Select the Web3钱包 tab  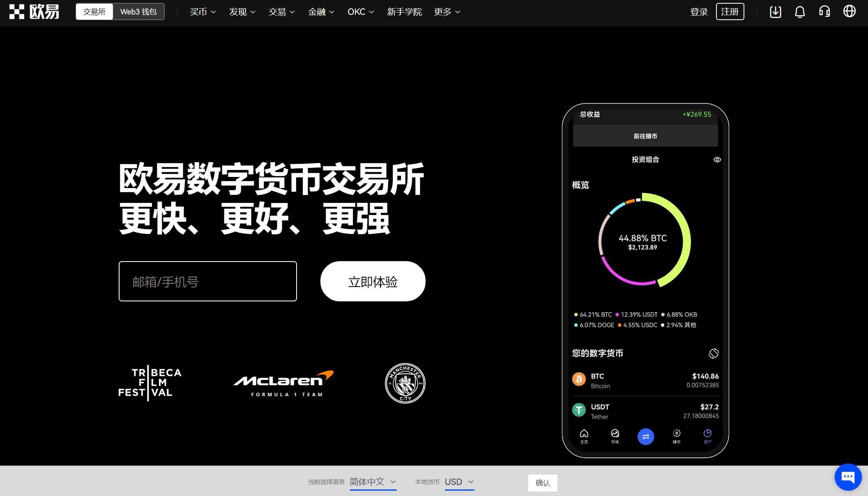tap(138, 11)
